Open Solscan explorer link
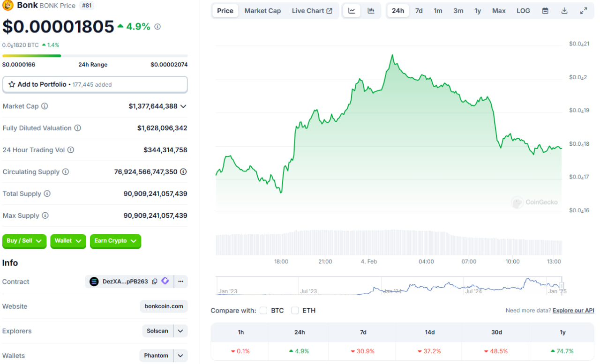Screen dimensions: 600x364 tap(157, 331)
